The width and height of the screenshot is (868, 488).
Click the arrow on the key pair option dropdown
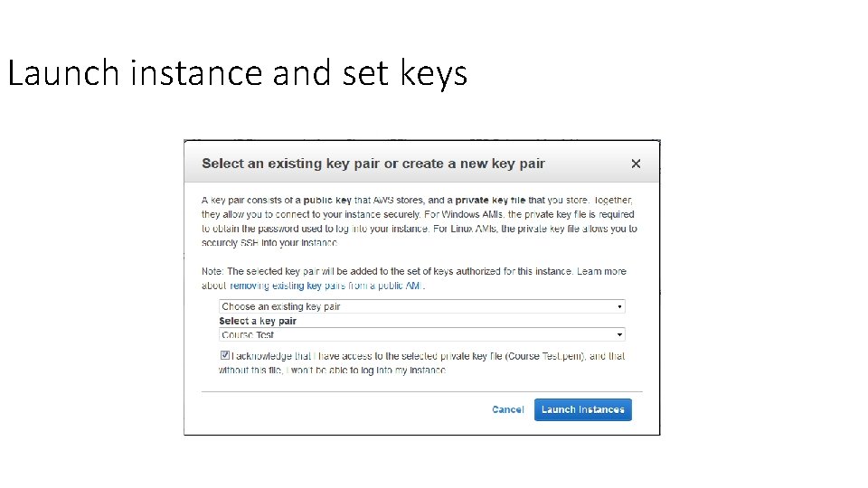[619, 307]
